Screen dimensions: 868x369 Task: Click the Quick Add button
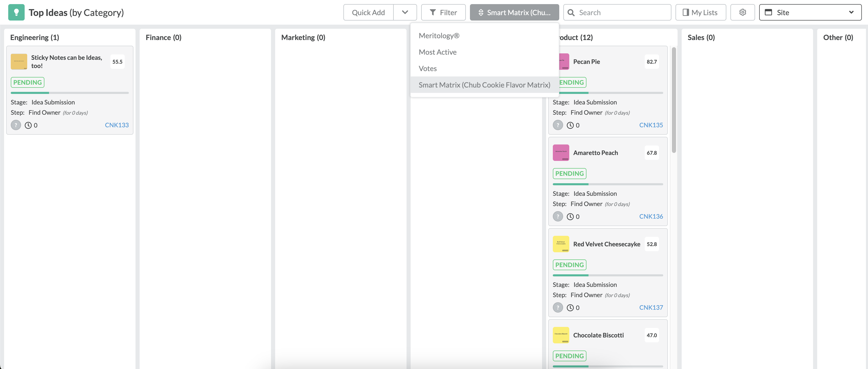(x=368, y=13)
